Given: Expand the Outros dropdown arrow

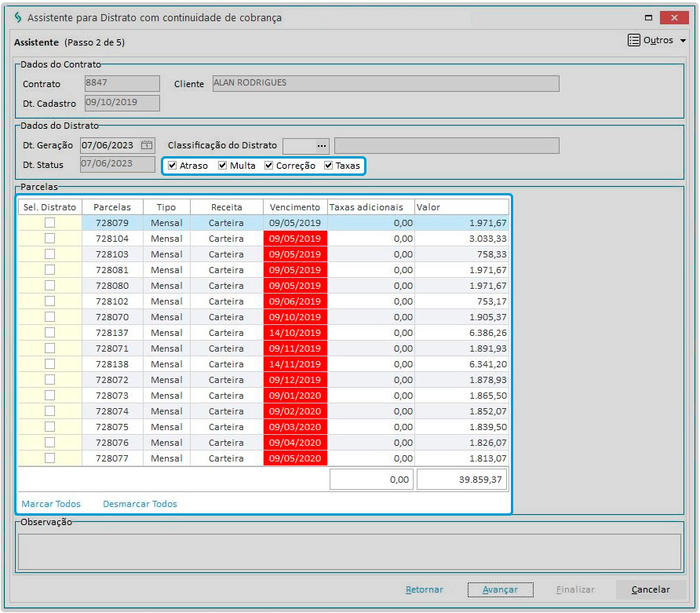Looking at the screenshot, I should point(683,41).
